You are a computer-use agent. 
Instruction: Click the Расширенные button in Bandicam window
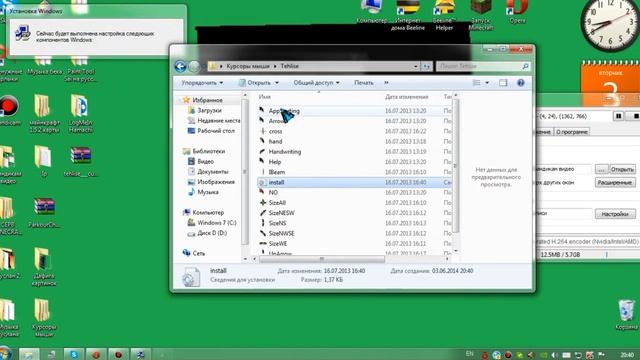(615, 182)
